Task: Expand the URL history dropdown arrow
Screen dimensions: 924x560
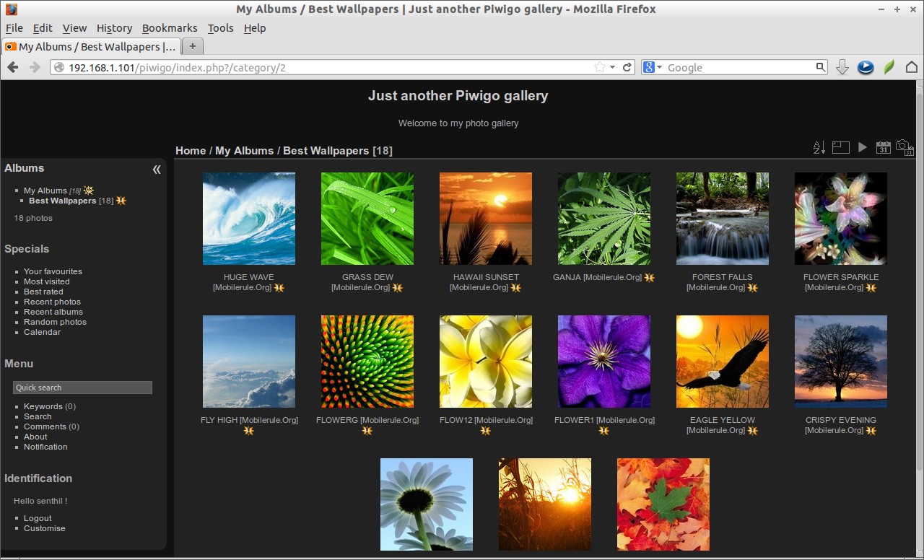Action: point(613,67)
